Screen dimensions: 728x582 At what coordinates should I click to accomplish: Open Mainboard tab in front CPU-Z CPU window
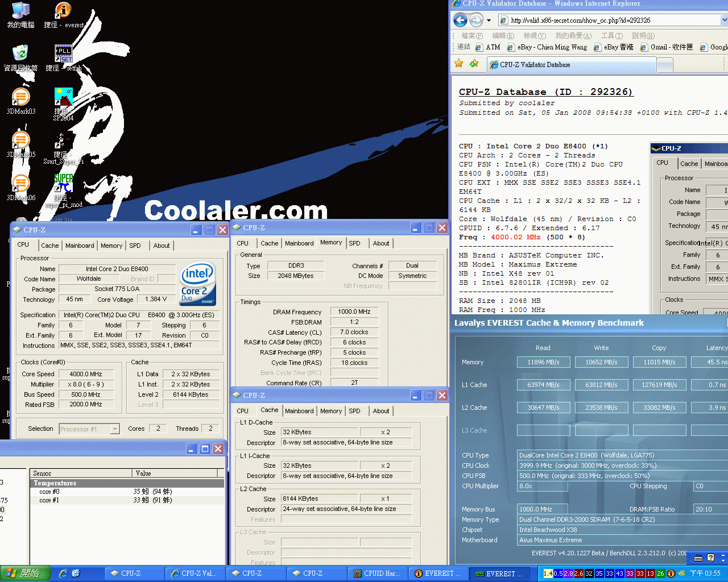pos(80,246)
